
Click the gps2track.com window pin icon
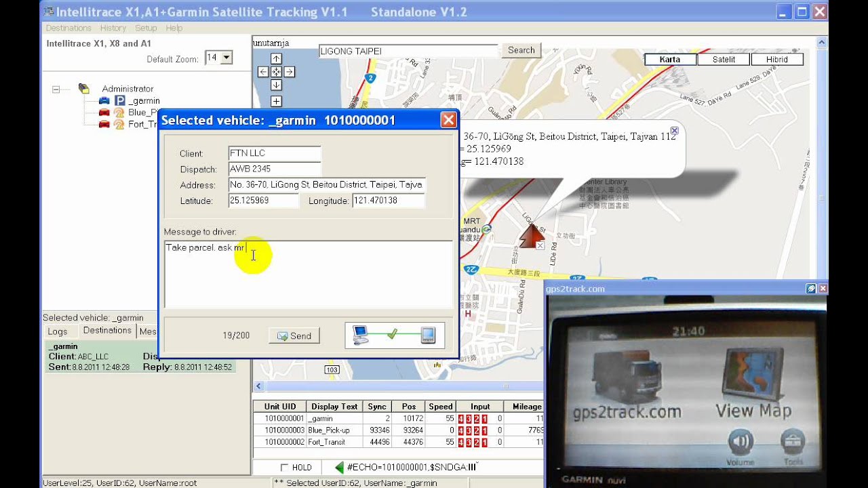tap(811, 289)
